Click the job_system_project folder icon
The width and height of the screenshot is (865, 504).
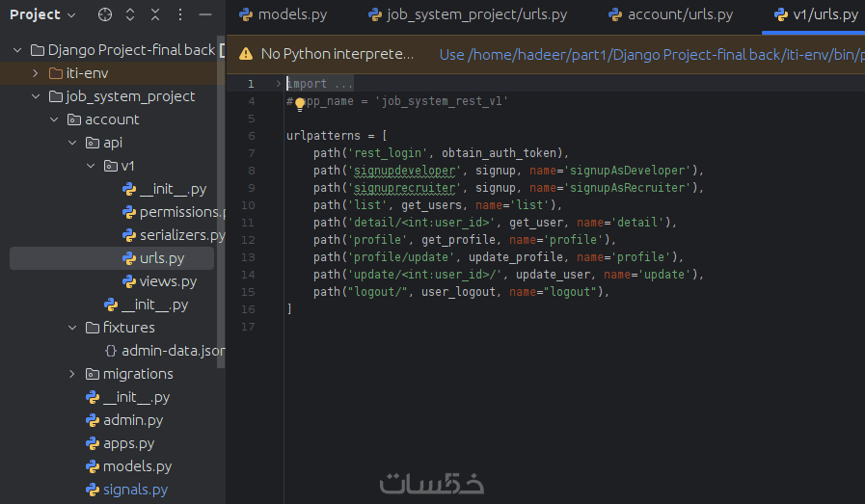pyautogui.click(x=55, y=96)
